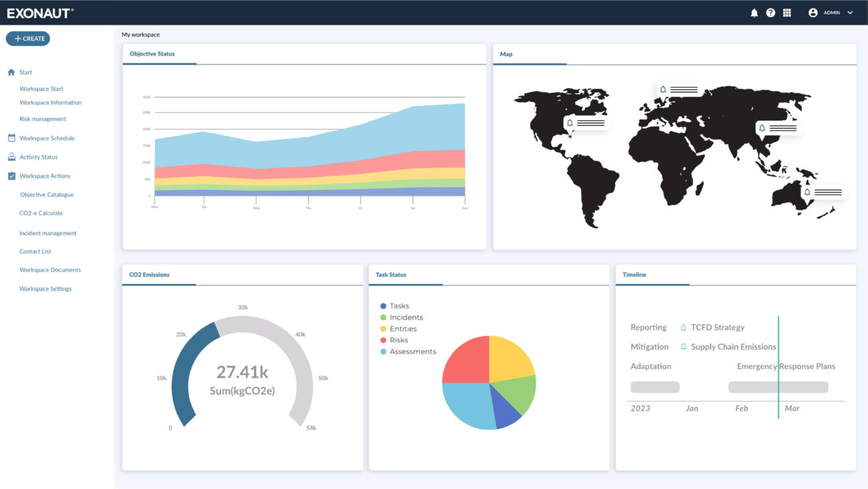Screen dimensions: 868x489
Task: Click the Europe map alert bell
Action: tap(663, 89)
